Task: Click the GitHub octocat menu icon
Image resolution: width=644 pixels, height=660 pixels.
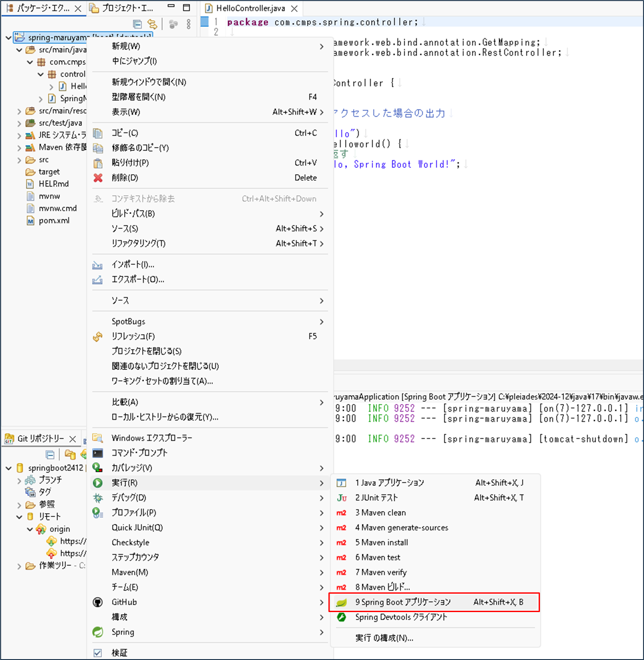Action: (98, 602)
